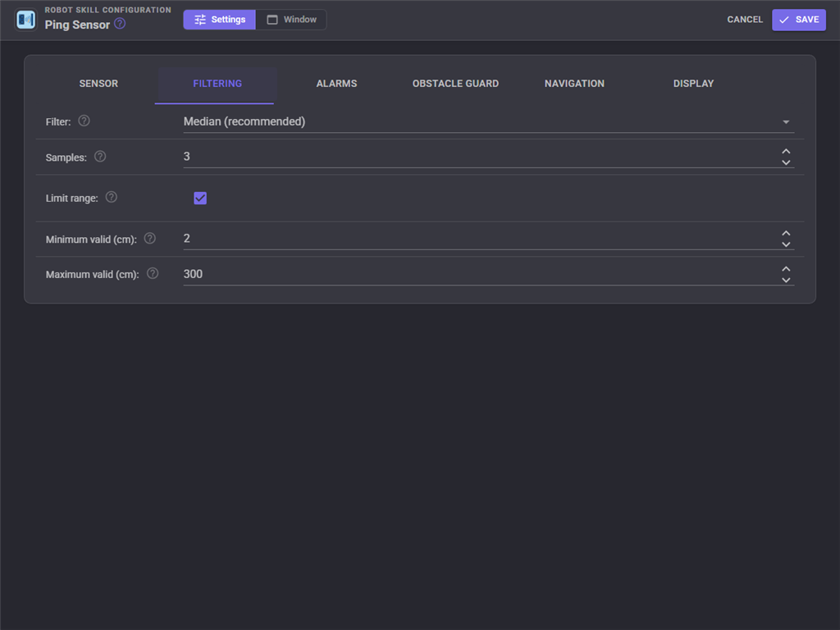This screenshot has width=840, height=630.
Task: Open the Filter dropdown arrow
Action: click(x=786, y=122)
